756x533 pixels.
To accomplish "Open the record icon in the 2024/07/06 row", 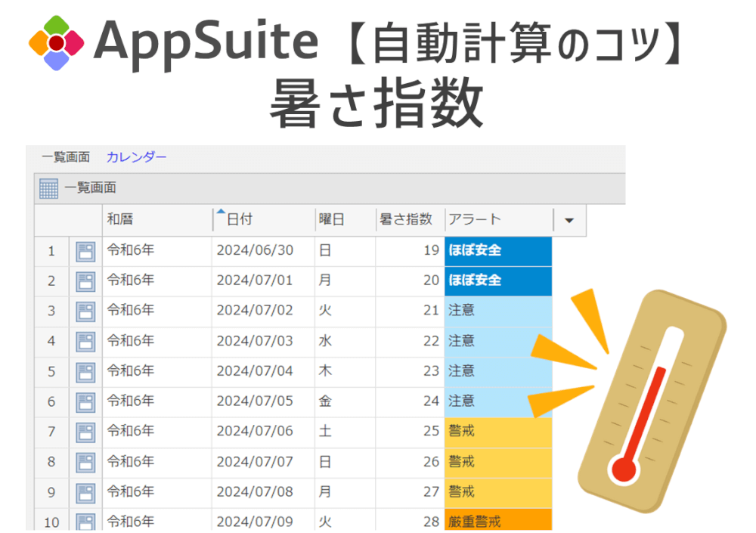I will click(x=85, y=432).
